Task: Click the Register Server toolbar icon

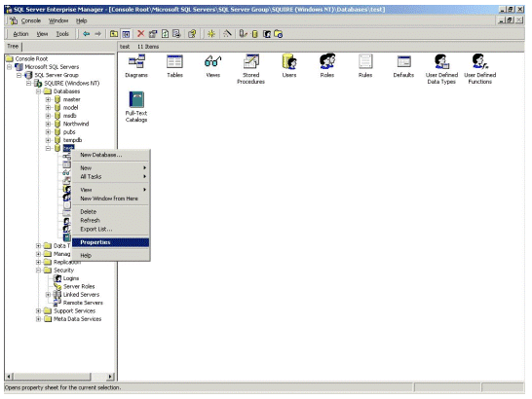Action: point(243,34)
